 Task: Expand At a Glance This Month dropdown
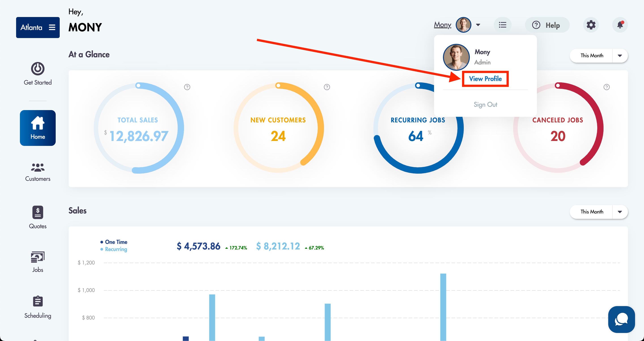619,55
